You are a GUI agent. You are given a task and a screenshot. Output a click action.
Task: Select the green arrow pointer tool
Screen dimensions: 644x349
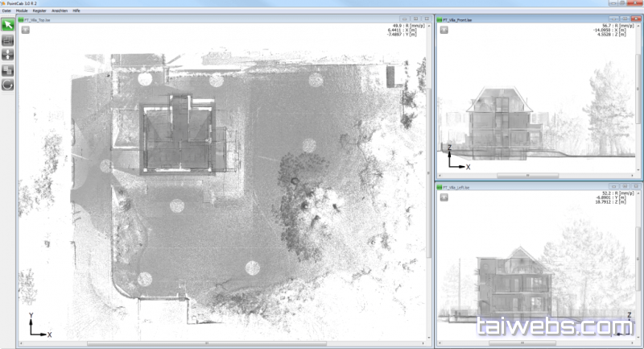coord(8,25)
